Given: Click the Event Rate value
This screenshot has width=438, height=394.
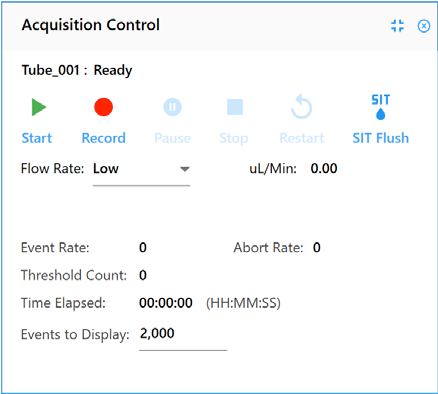Looking at the screenshot, I should point(143,248).
